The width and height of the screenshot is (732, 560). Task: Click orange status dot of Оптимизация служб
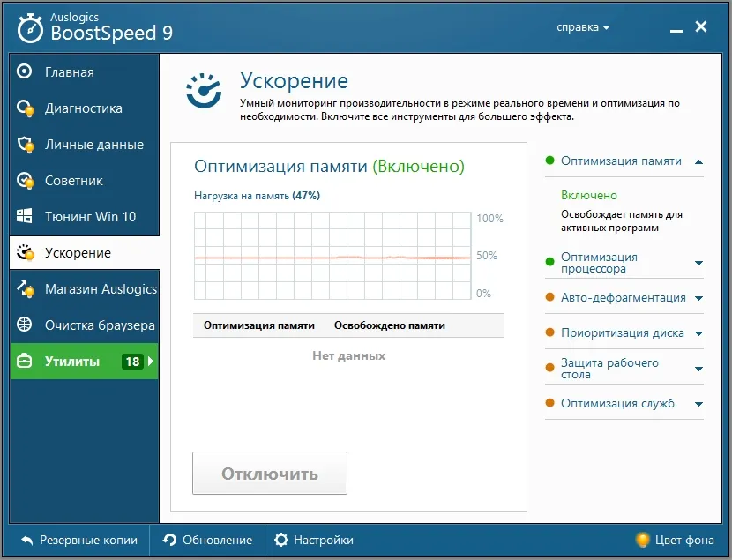[x=550, y=403]
